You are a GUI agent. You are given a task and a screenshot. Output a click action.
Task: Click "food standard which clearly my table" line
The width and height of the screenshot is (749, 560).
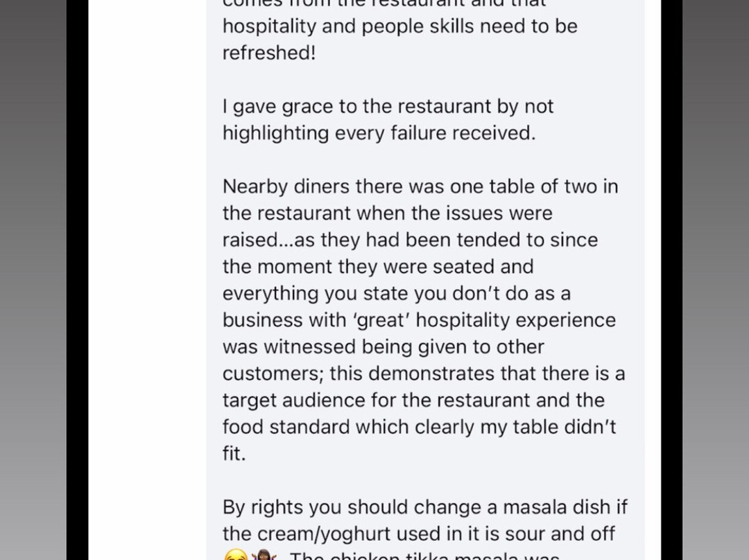419,427
